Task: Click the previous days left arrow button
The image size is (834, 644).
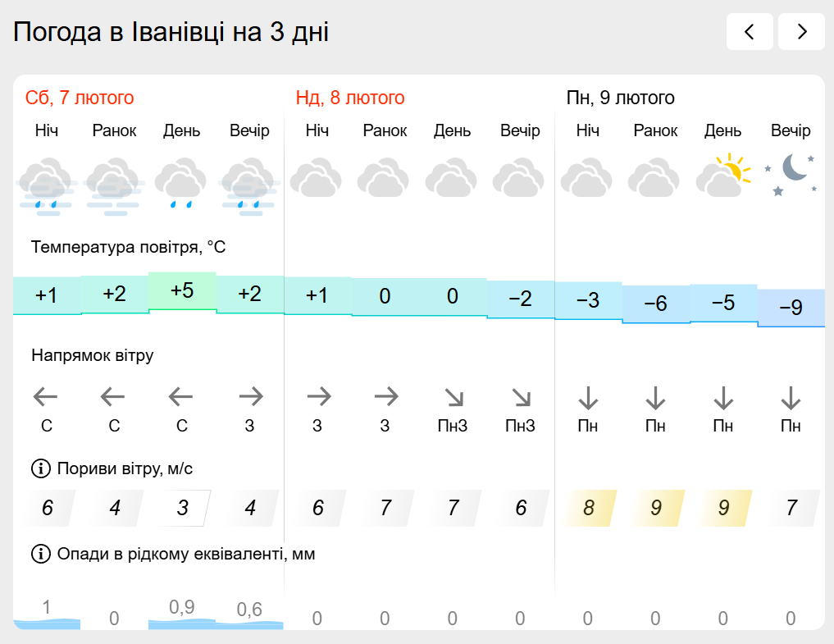Action: [750, 32]
